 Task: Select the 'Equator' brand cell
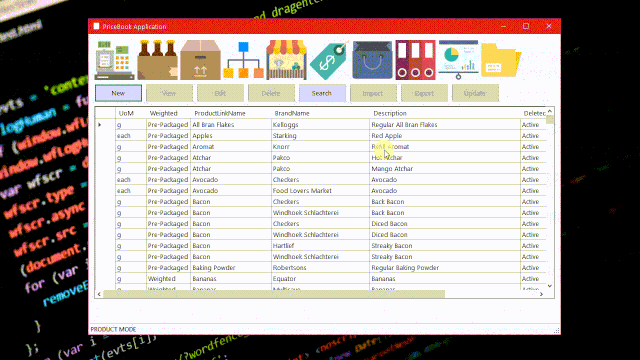320,279
